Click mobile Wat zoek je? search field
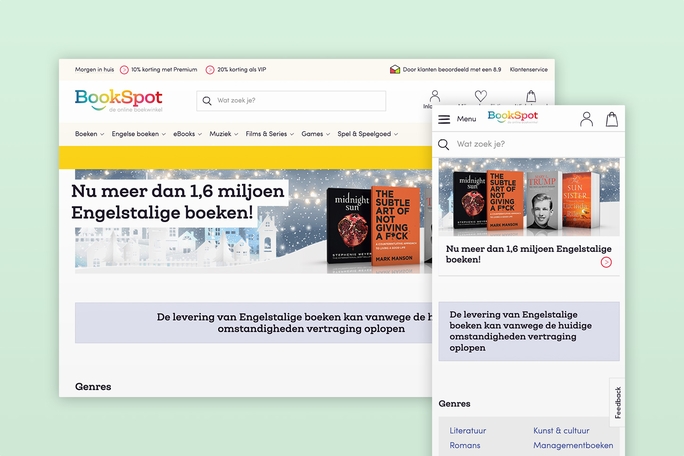The height and width of the screenshot is (456, 684). coord(528,144)
